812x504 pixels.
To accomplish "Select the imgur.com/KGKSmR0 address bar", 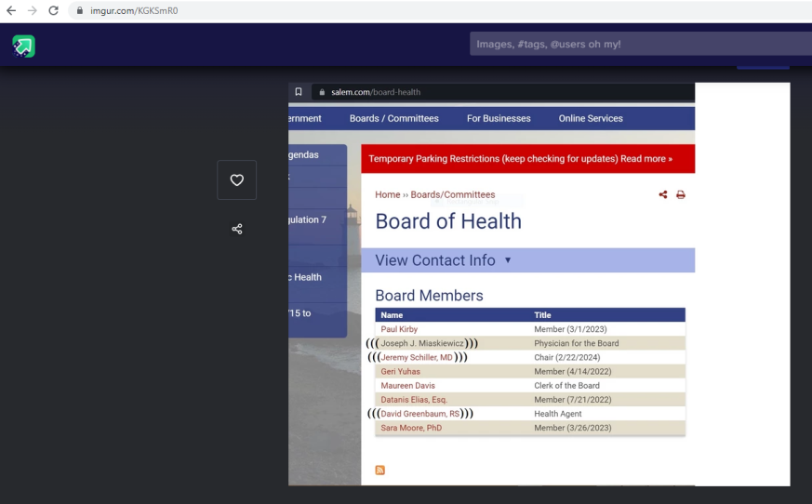I will [440, 10].
